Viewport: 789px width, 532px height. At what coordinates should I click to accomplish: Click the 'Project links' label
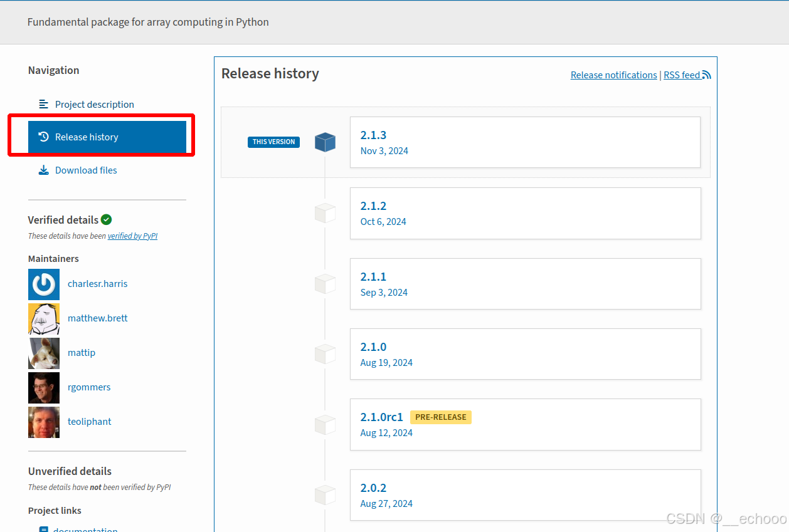pos(55,511)
